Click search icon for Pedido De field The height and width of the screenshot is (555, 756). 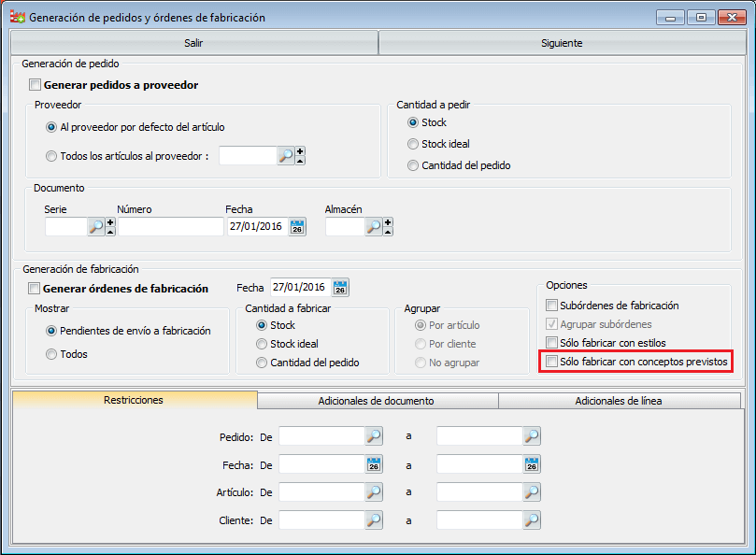coord(374,436)
